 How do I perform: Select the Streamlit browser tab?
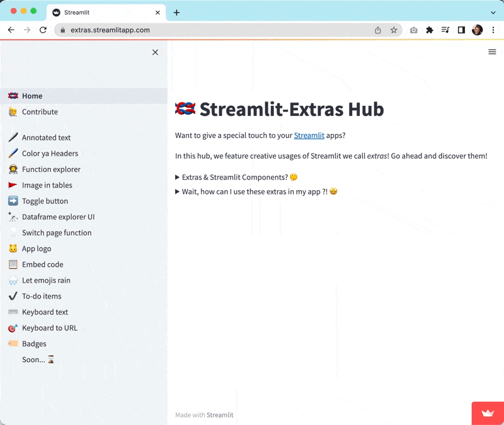click(106, 13)
